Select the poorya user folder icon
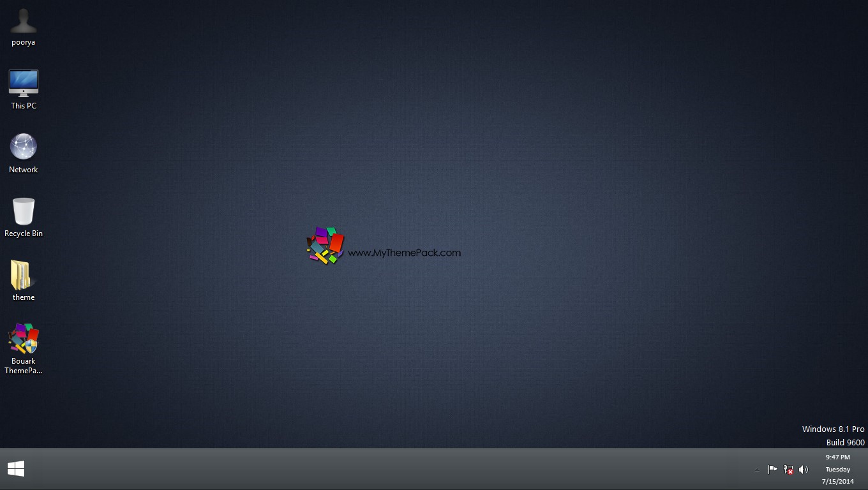 coord(24,21)
